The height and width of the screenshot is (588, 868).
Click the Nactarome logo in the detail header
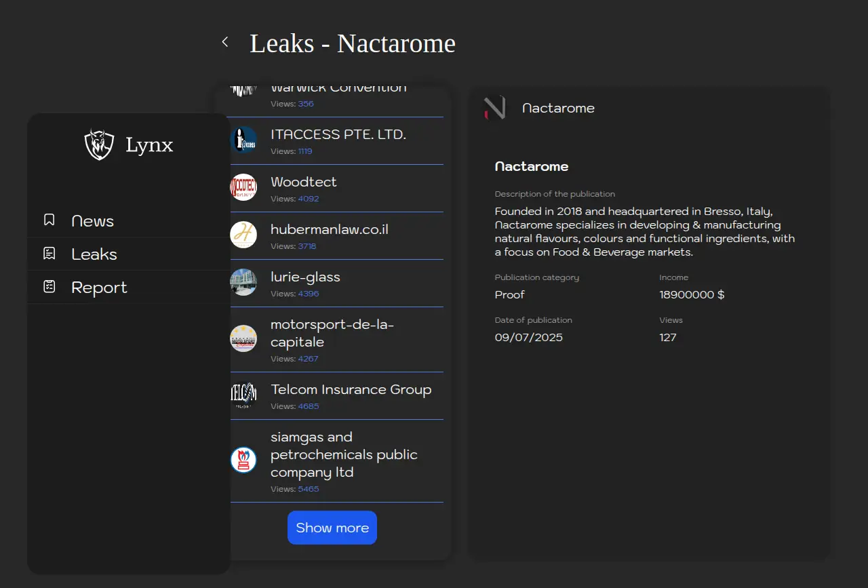(494, 108)
